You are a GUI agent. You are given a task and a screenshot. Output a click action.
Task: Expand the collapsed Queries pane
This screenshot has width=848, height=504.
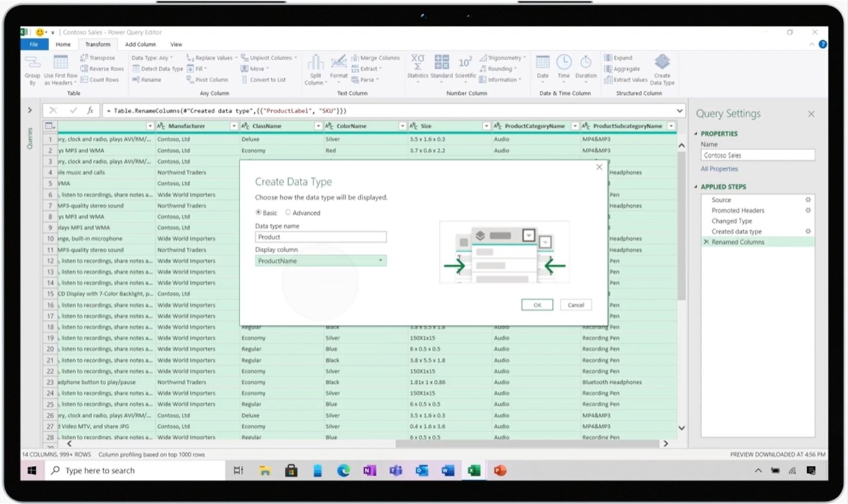(x=30, y=111)
